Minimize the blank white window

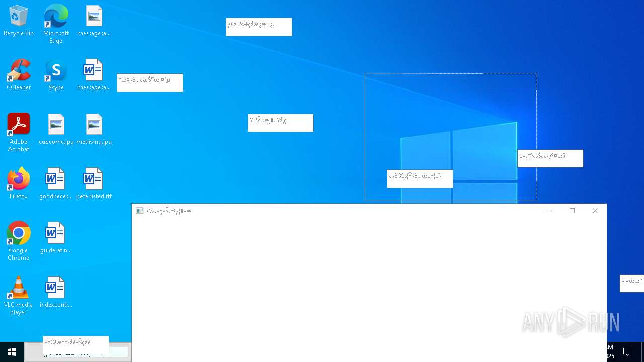(x=549, y=211)
